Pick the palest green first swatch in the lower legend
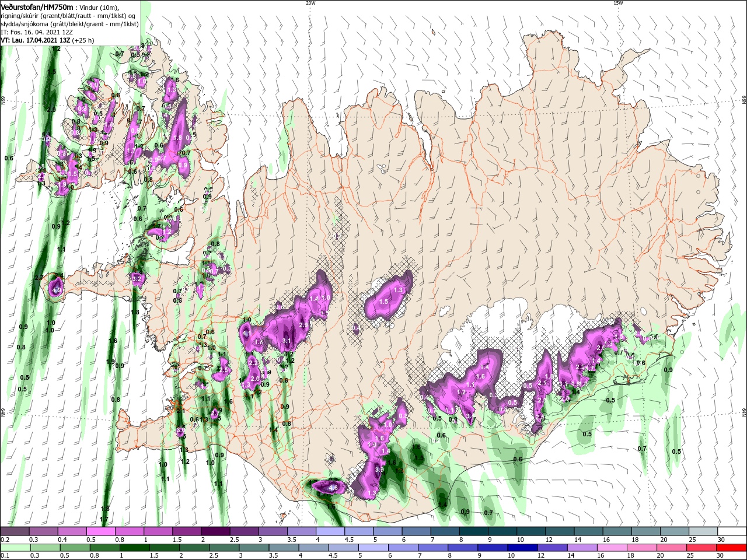This screenshot has width=747, height=560. click(x=15, y=548)
